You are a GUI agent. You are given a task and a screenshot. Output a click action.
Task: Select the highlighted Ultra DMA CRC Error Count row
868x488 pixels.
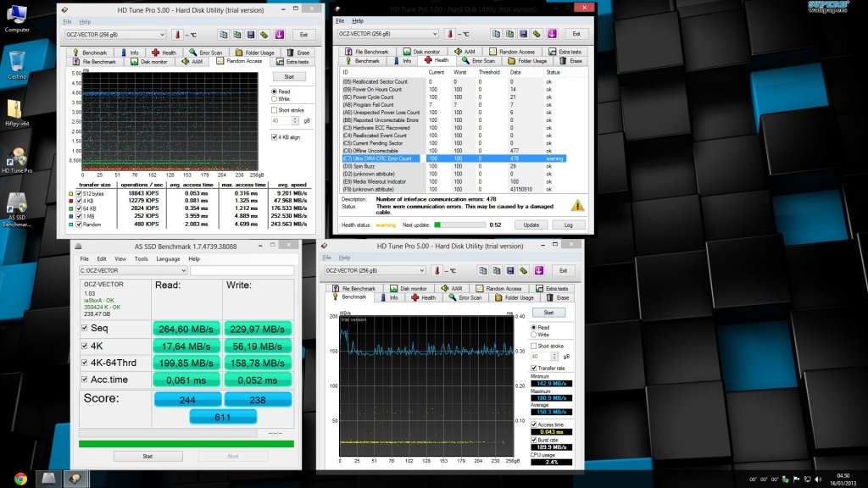tap(454, 158)
